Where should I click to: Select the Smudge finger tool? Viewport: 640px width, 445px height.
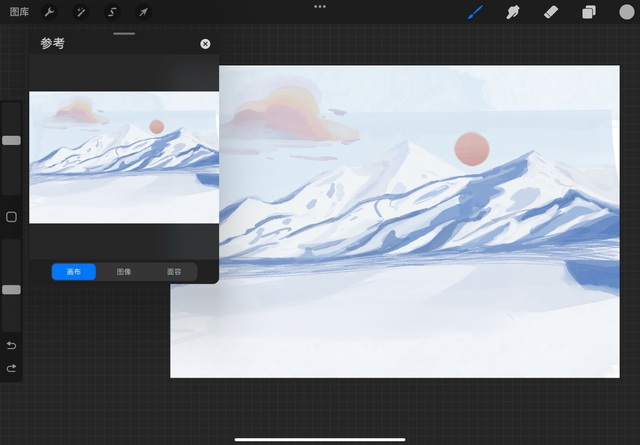point(513,12)
